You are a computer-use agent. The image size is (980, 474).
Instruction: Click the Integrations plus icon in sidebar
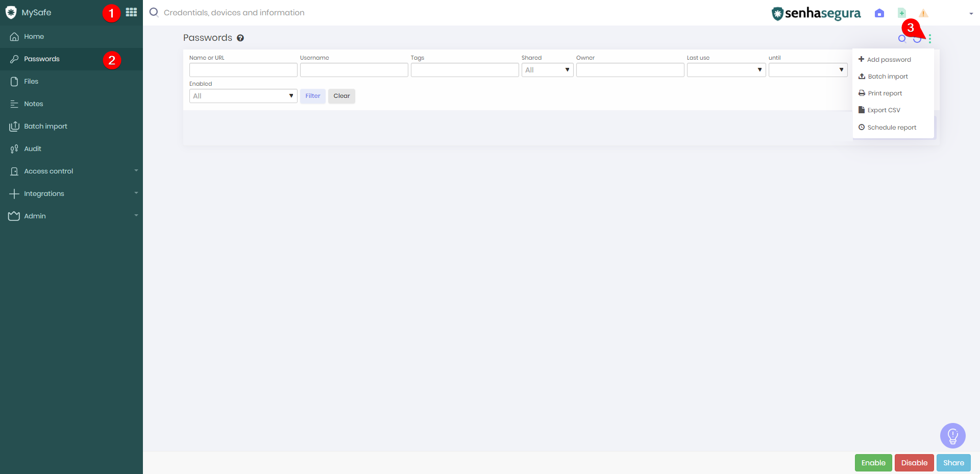pos(14,194)
